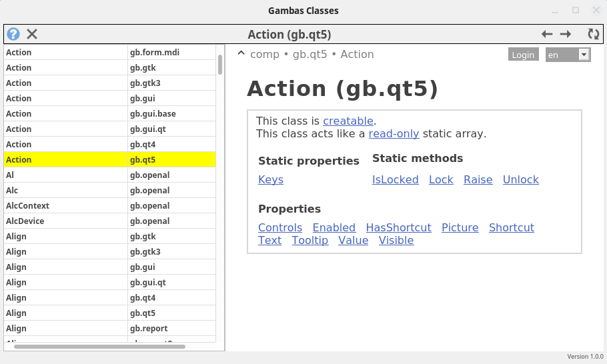607x364 pixels.
Task: Select Align row for gb.gui
Action: point(110,267)
